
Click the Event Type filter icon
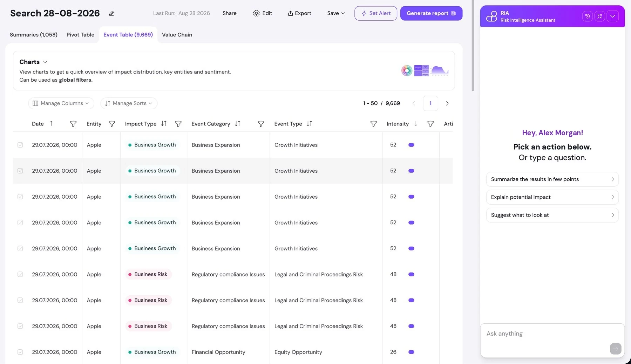(374, 124)
